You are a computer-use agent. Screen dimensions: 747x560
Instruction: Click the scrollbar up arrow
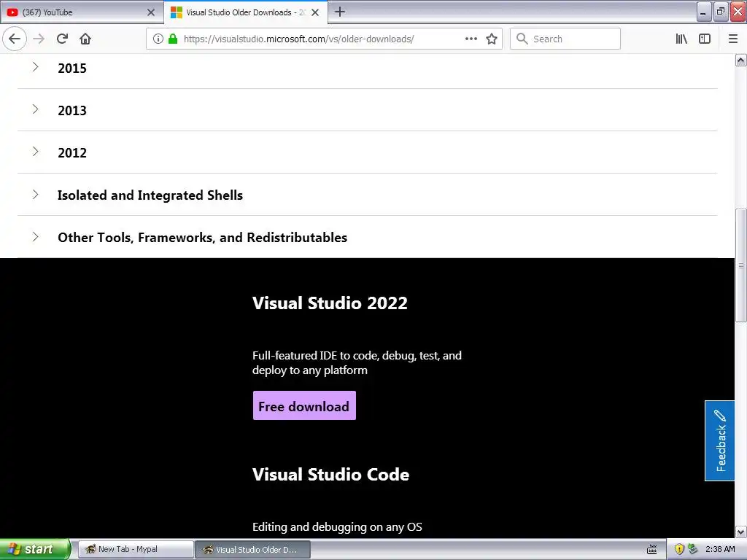coord(740,60)
